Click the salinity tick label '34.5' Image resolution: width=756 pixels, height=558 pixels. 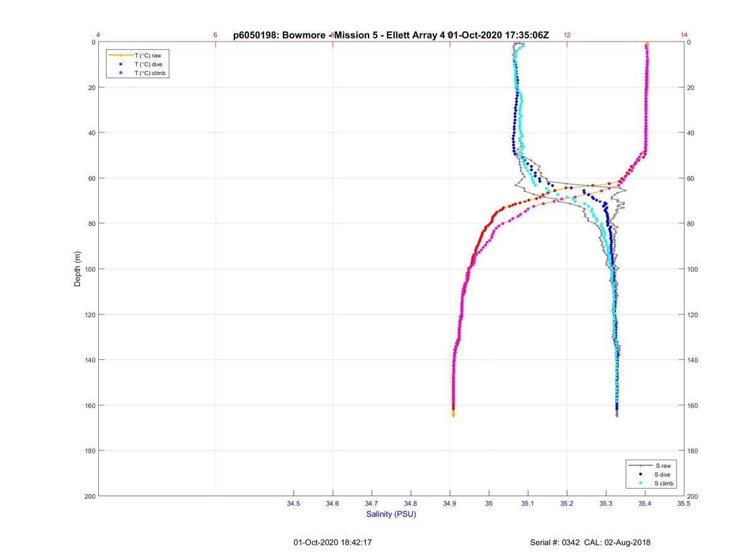[x=294, y=504]
